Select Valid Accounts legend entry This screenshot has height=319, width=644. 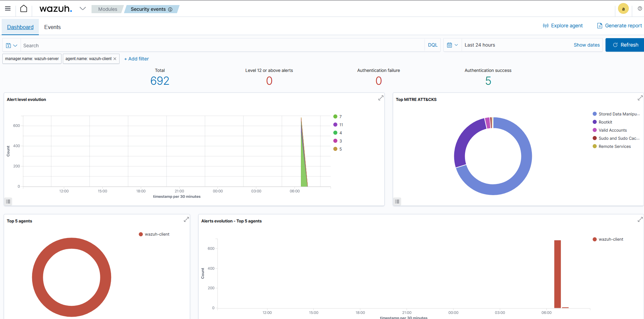tap(610, 130)
